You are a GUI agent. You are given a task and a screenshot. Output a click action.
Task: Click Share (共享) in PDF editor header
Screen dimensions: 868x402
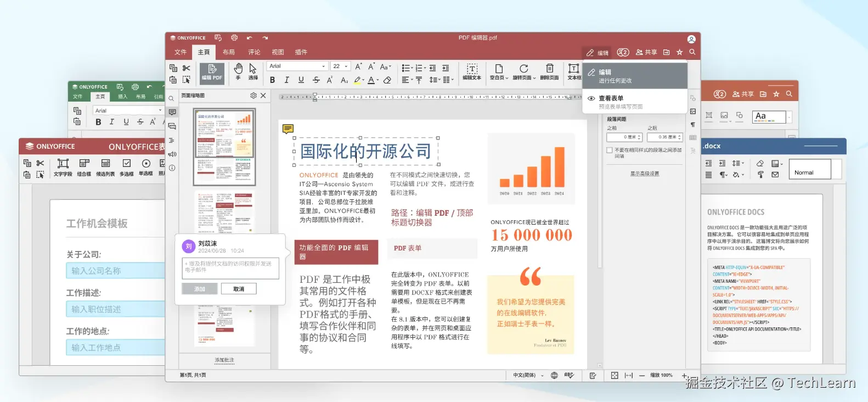pos(646,52)
